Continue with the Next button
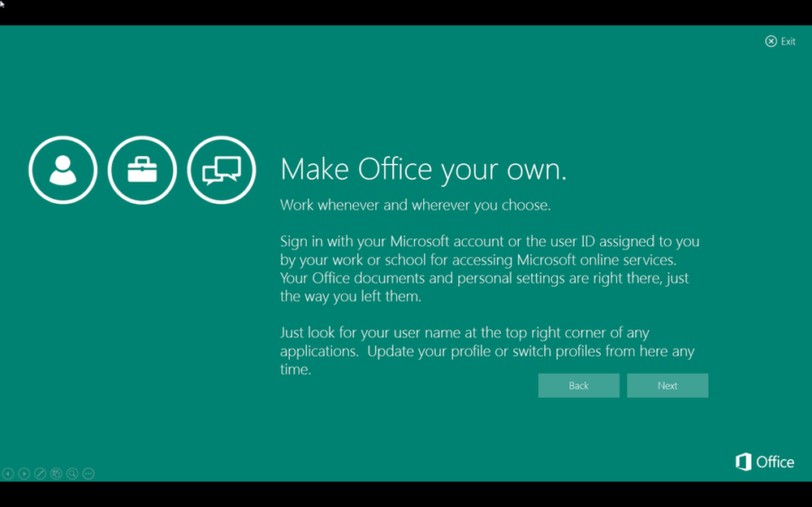Image resolution: width=812 pixels, height=507 pixels. click(x=667, y=386)
